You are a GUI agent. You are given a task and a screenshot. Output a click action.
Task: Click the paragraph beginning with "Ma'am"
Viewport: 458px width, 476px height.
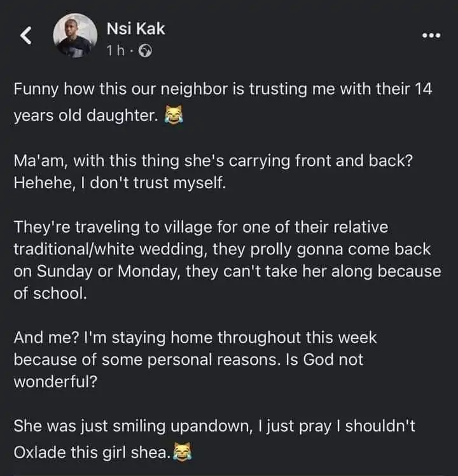point(213,170)
